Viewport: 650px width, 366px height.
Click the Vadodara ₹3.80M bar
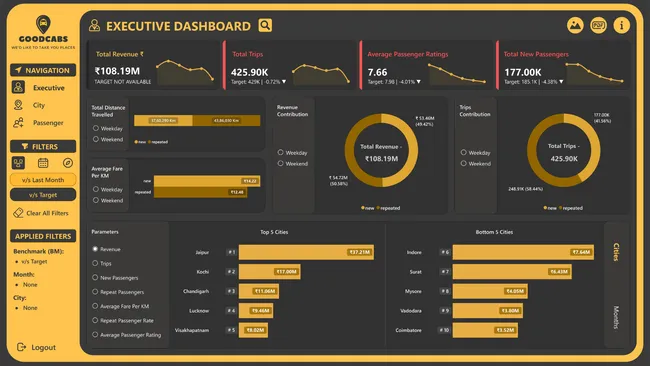tap(488, 310)
